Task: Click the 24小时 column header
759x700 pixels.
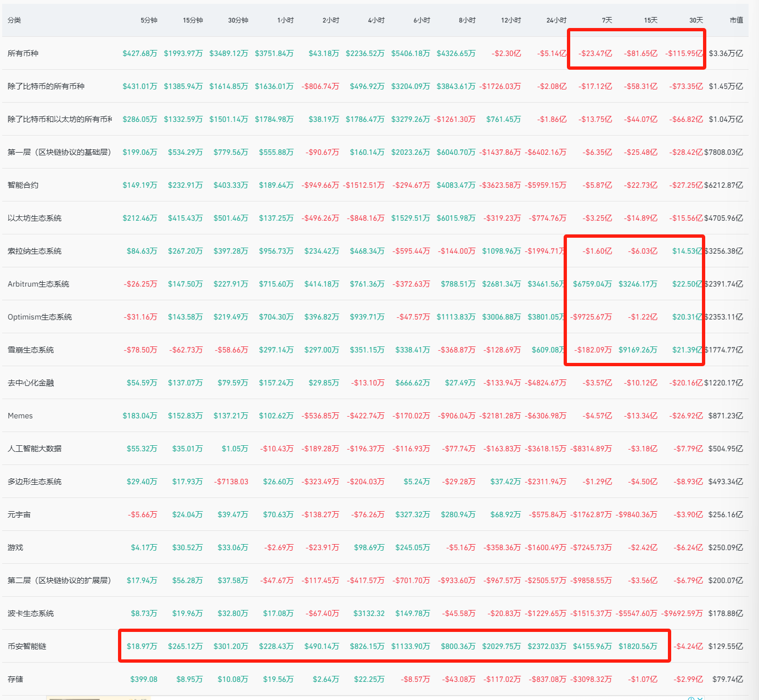Action: [x=556, y=20]
